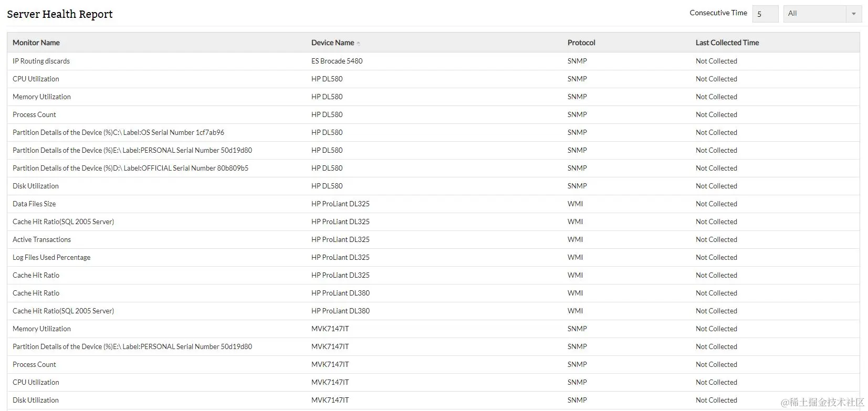Select Cache Hit Ratio(SQL 2005 Server) for DL380
868x411 pixels.
point(63,311)
